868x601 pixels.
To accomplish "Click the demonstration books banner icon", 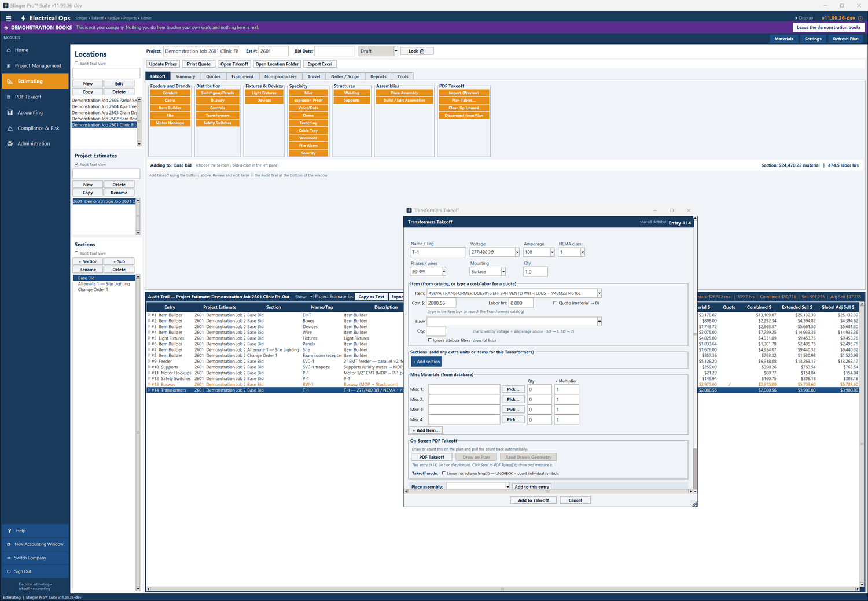I will coord(6,28).
